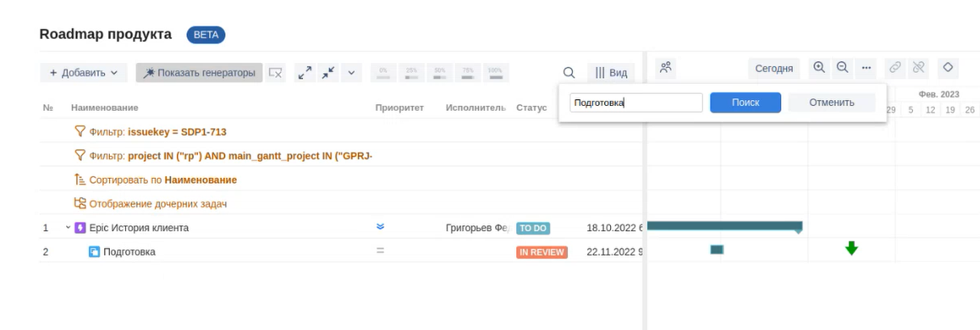Click the Исполнитель column header
Screen dimensions: 980x330
[x=476, y=107]
